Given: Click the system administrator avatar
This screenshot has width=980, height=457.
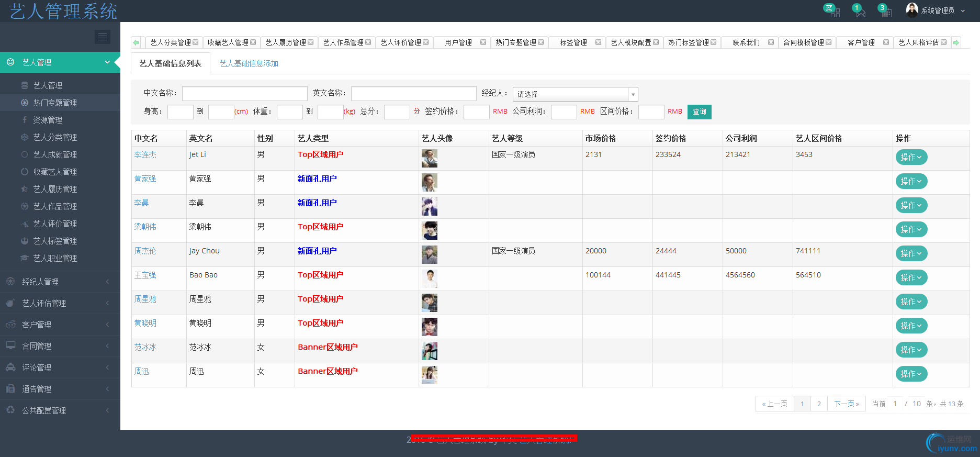Looking at the screenshot, I should 912,10.
